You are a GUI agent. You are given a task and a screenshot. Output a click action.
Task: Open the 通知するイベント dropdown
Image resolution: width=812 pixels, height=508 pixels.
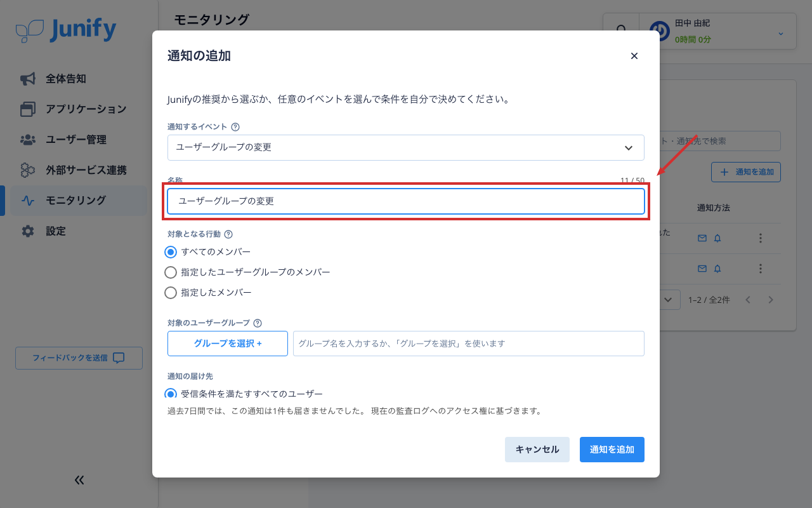coord(406,147)
